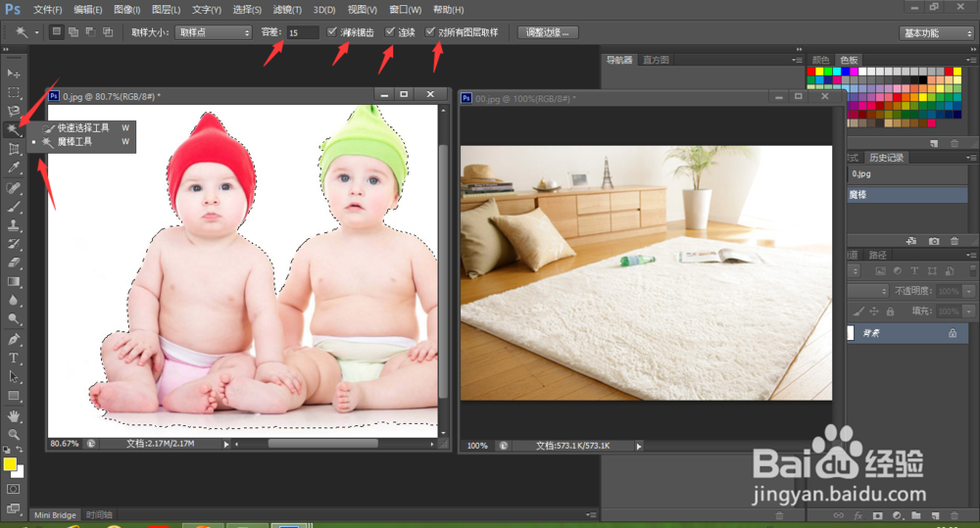This screenshot has height=528, width=980.
Task: Select the History Brush tool
Action: (13, 244)
